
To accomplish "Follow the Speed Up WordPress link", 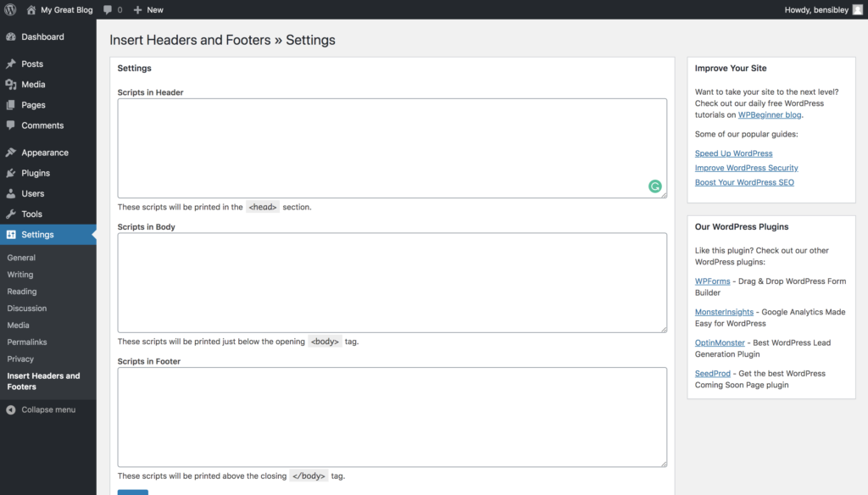I will (733, 153).
